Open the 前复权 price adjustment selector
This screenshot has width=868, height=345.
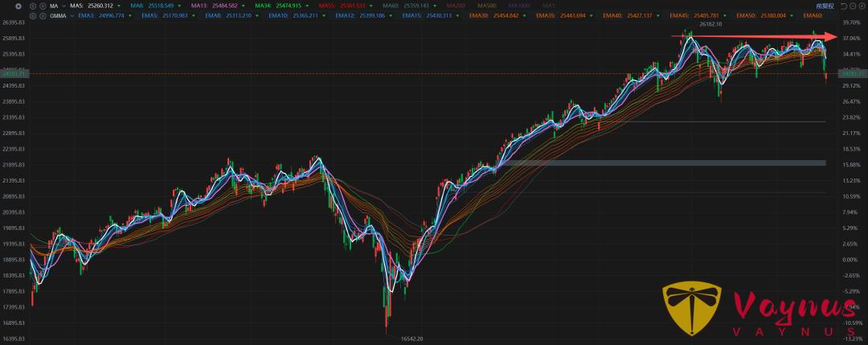click(x=824, y=6)
